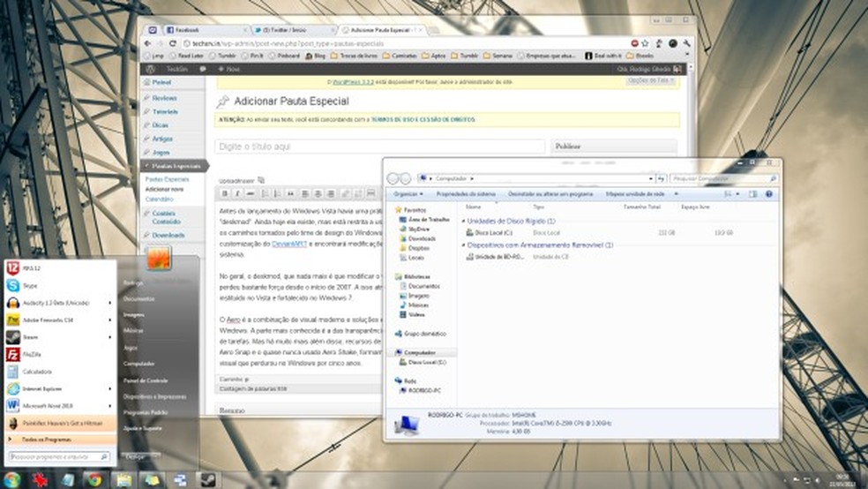Screen dimensions: 868x489
Task: Click the WordPress logo in admin bar
Action: pyautogui.click(x=151, y=69)
